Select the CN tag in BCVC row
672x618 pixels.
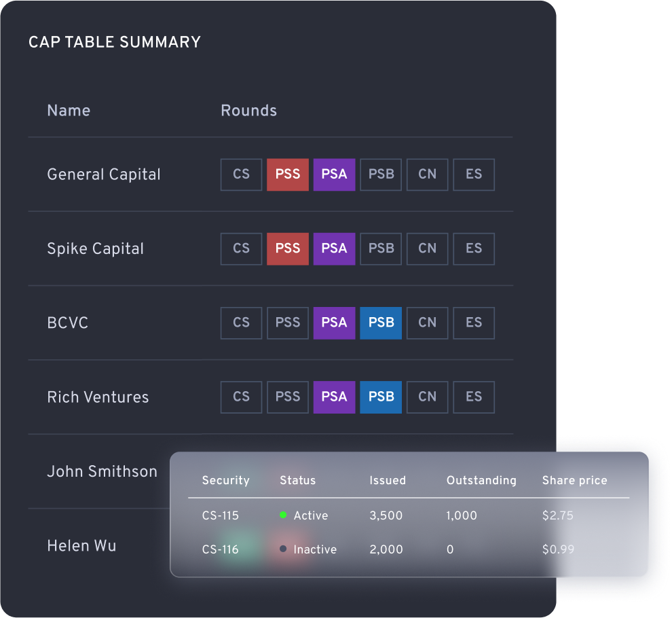427,323
